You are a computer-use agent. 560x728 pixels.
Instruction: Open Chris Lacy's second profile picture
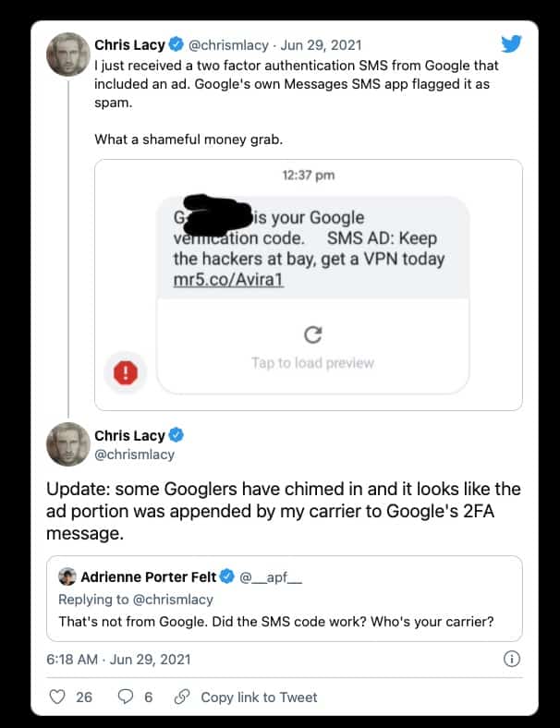pos(67,444)
